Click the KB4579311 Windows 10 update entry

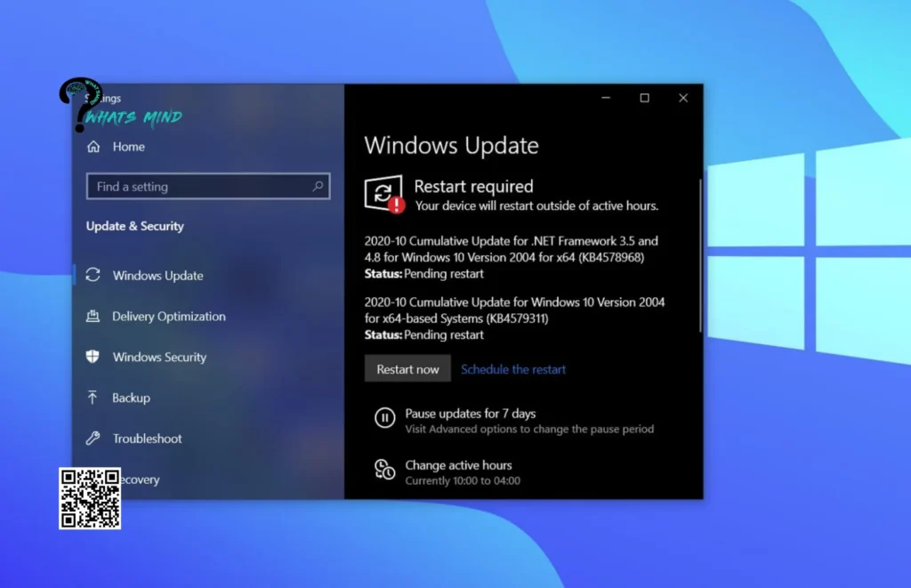coord(515,318)
